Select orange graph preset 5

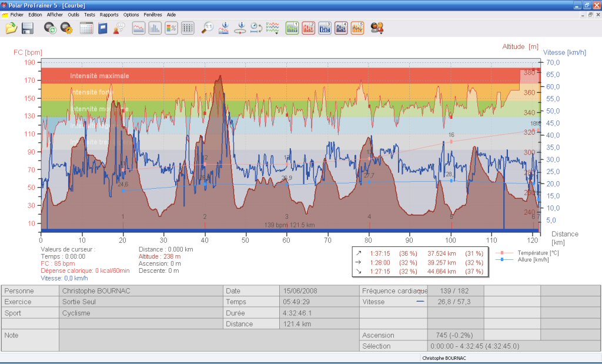pyautogui.click(x=357, y=28)
